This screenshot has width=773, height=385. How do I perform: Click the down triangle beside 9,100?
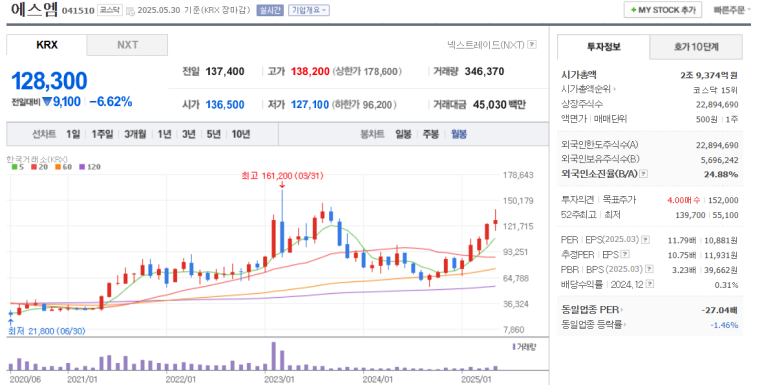pyautogui.click(x=47, y=102)
